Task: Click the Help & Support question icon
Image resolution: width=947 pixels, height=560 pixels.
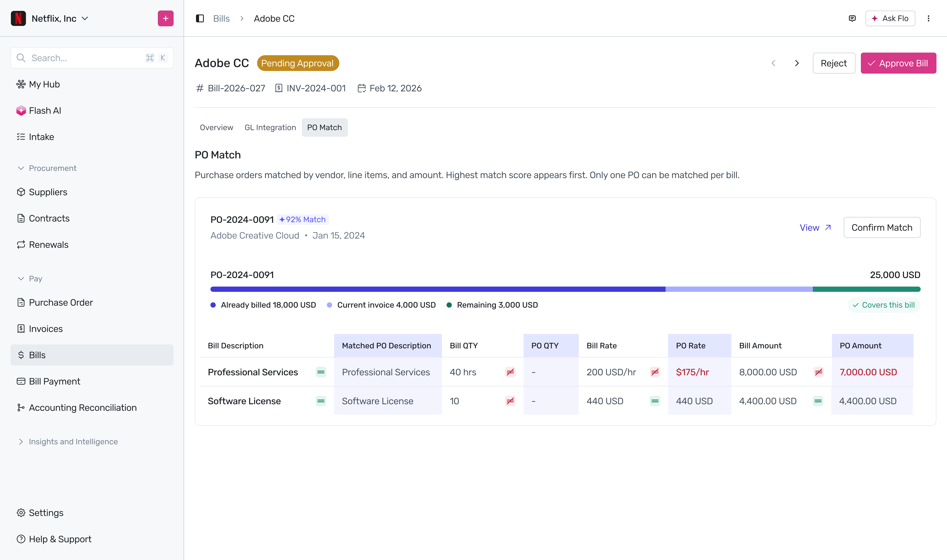Action: click(21, 539)
